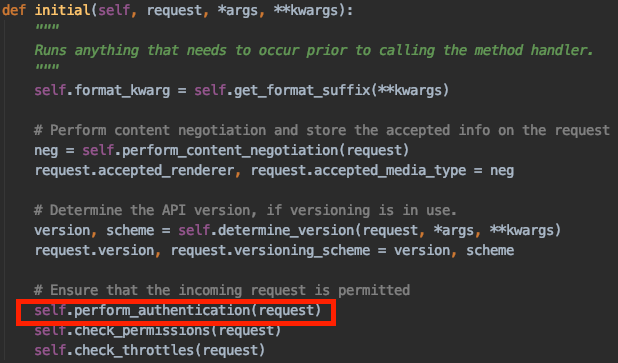Click the incoming request is permitted comment
The width and height of the screenshot is (618, 363).
[222, 290]
